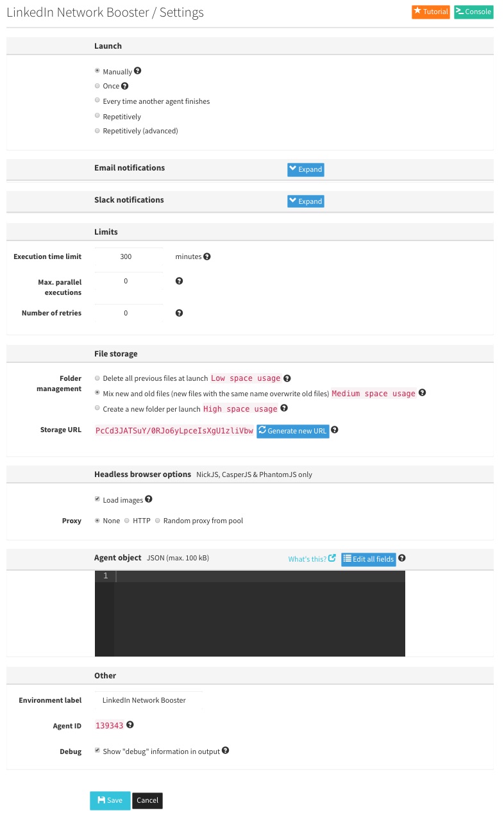Viewport: 504px width, 822px height.
Task: Open help icon beside Execution time limit
Action: click(206, 256)
